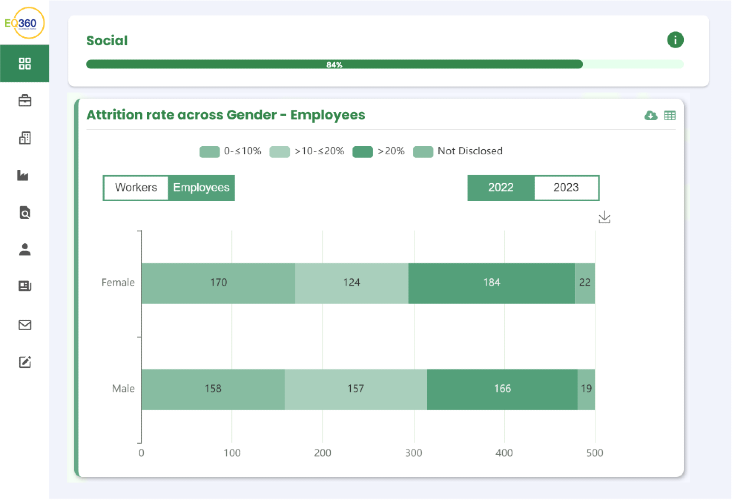This screenshot has width=732, height=500.
Task: Click the Male axis label
Action: click(123, 388)
